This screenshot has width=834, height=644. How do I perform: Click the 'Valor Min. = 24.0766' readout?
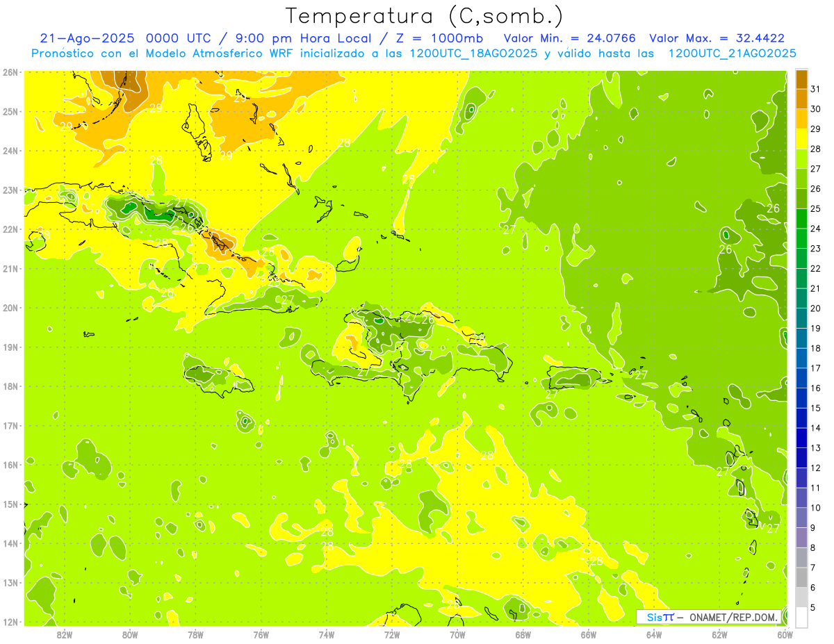(570, 39)
